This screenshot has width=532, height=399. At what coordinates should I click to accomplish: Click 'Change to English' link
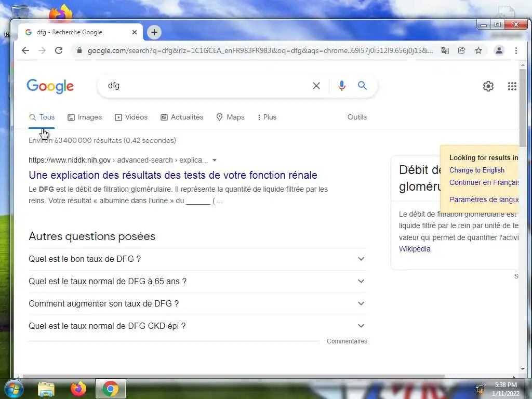click(477, 170)
